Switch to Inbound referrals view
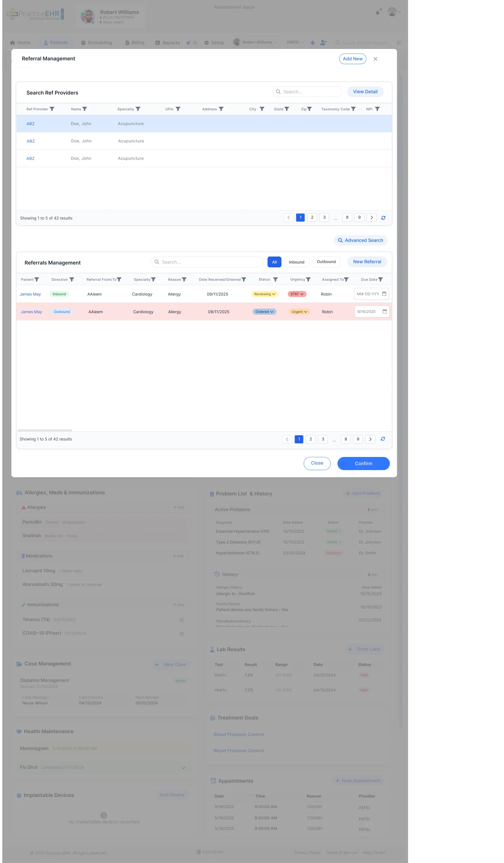The image size is (504, 863). [296, 262]
